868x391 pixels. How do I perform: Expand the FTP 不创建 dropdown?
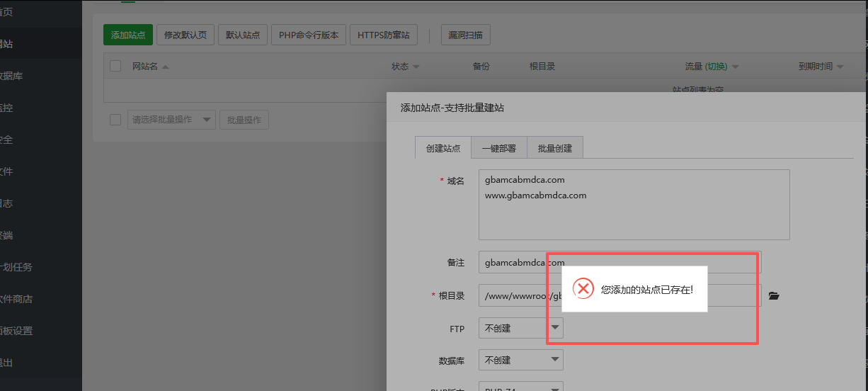521,328
